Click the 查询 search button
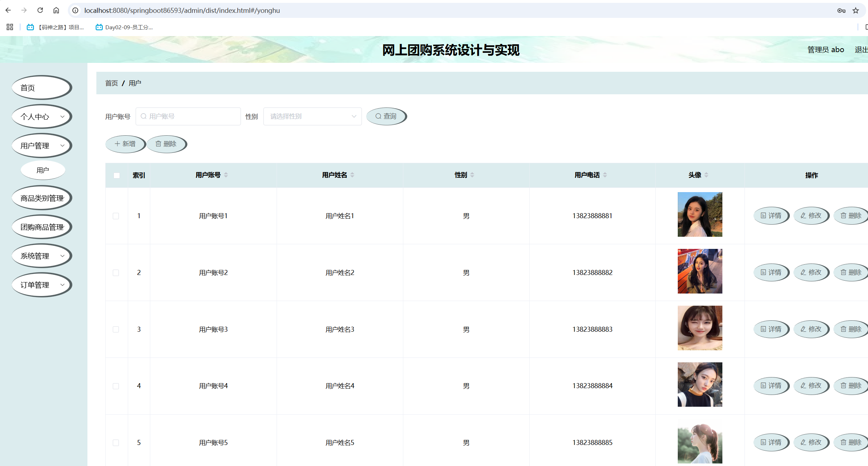 point(386,116)
